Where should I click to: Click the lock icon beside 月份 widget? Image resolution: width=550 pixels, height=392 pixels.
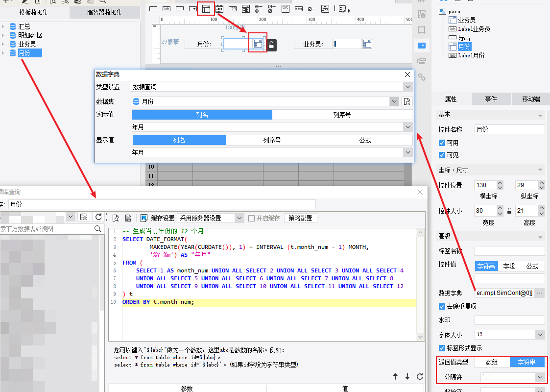(271, 45)
